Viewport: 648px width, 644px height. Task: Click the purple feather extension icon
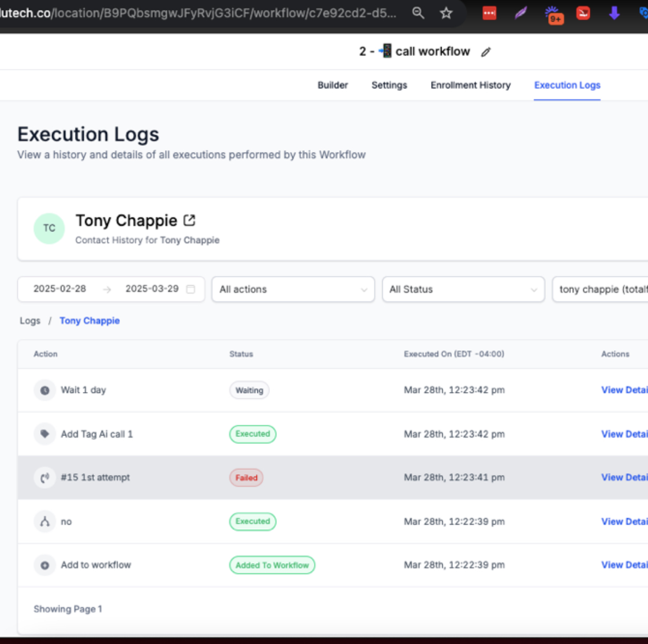(521, 13)
